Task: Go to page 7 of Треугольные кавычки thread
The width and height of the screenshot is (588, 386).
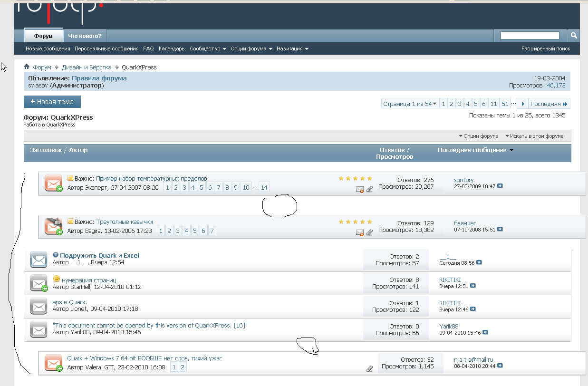Action: pyautogui.click(x=212, y=231)
